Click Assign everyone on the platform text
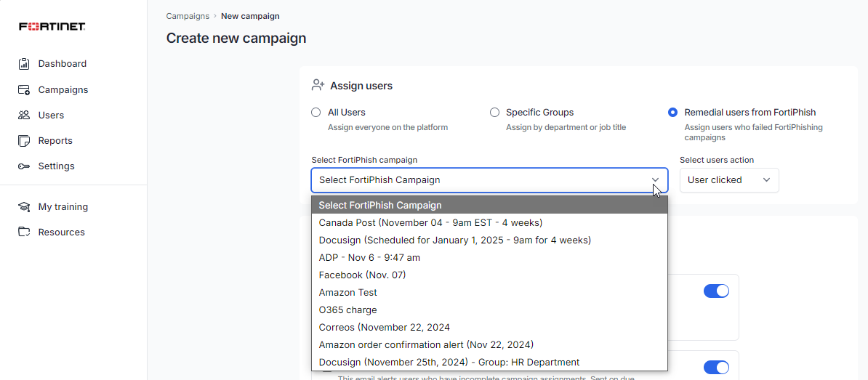The height and width of the screenshot is (380, 868). point(387,127)
